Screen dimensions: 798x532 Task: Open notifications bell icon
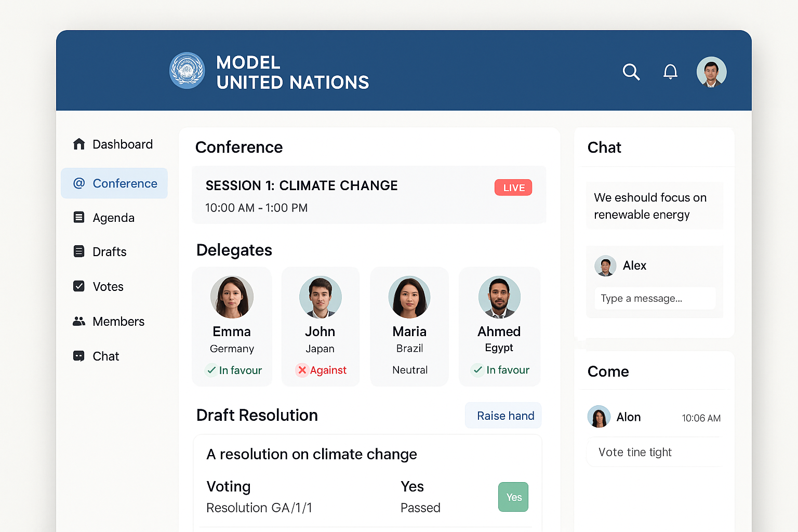coord(670,72)
